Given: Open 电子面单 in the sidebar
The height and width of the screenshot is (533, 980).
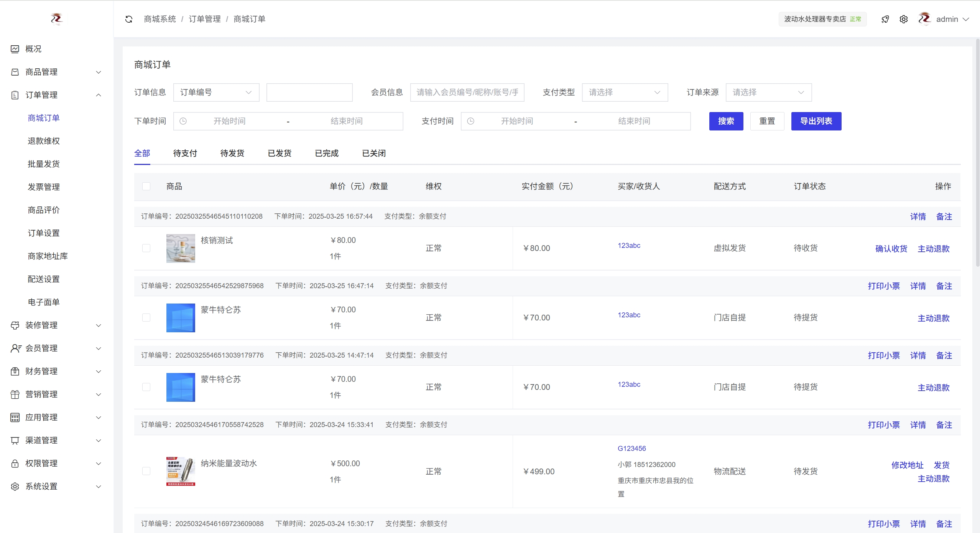Looking at the screenshot, I should click(44, 302).
